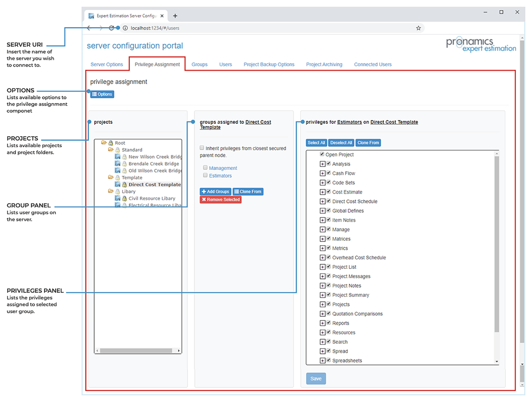
Task: Expand the Analysis privilege node
Action: (322, 164)
